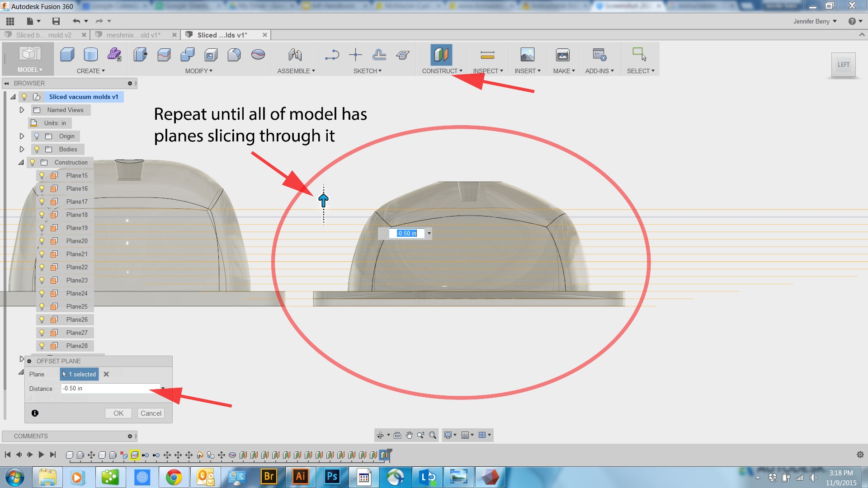Open the MODEL workspace menu
This screenshot has height=488, width=868.
point(29,70)
